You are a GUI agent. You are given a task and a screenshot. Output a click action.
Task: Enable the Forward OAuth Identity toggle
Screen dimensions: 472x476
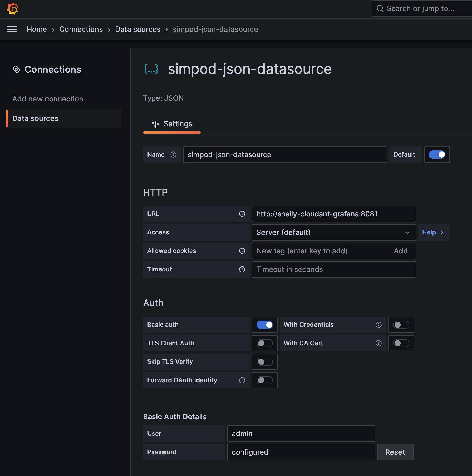[264, 380]
